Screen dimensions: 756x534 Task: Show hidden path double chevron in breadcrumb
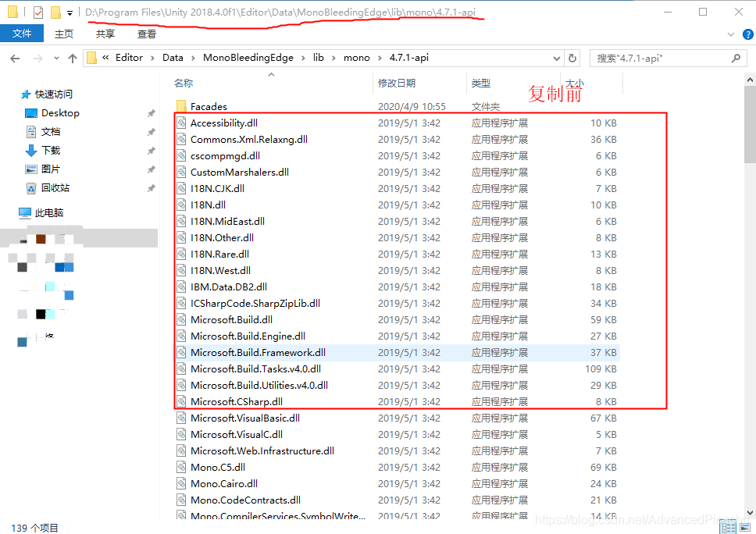105,58
